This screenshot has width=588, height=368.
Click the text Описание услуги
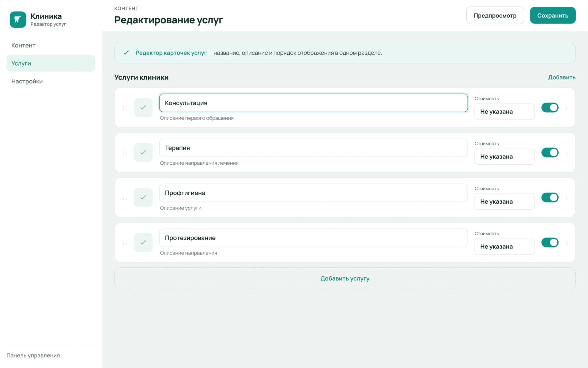tap(181, 208)
